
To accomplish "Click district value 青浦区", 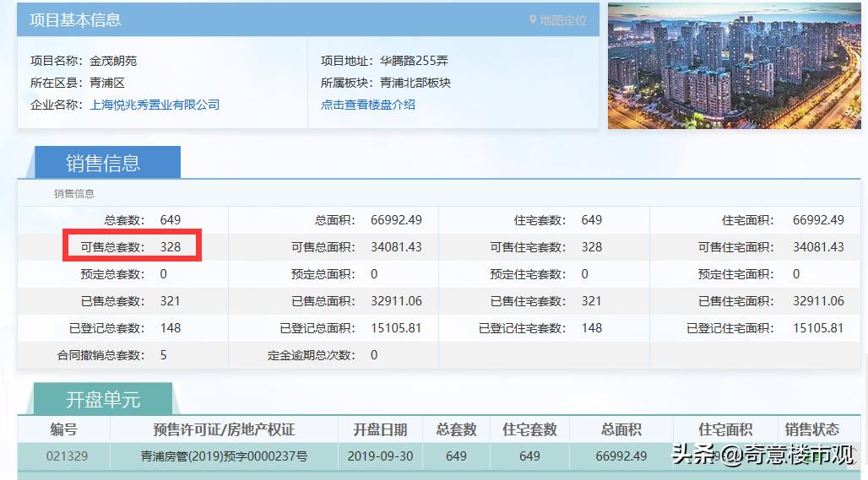I will (x=107, y=83).
